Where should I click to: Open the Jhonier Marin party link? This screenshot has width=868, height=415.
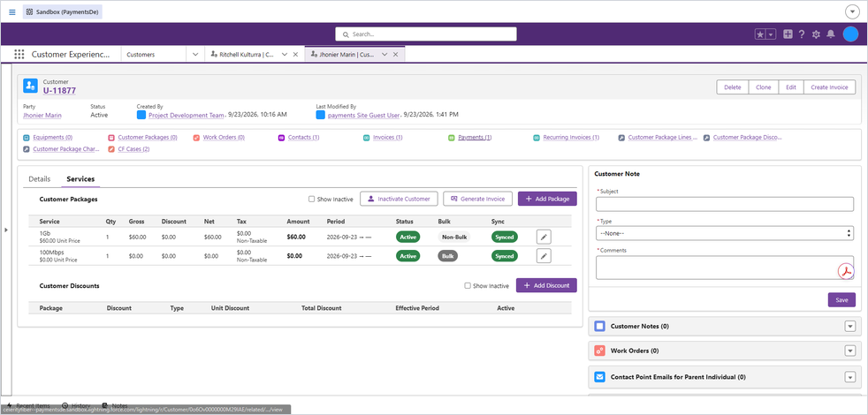pos(42,115)
